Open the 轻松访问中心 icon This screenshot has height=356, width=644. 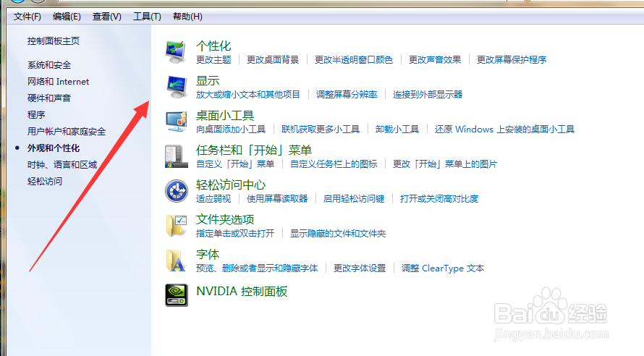[x=177, y=191]
